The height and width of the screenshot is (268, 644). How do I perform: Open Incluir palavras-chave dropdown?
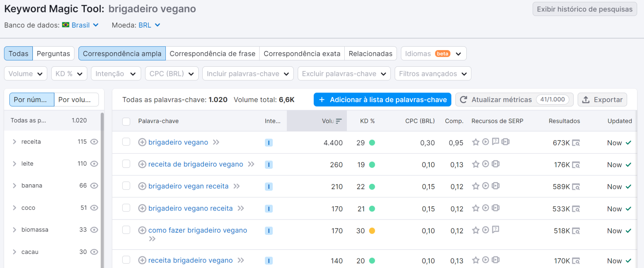pos(248,74)
